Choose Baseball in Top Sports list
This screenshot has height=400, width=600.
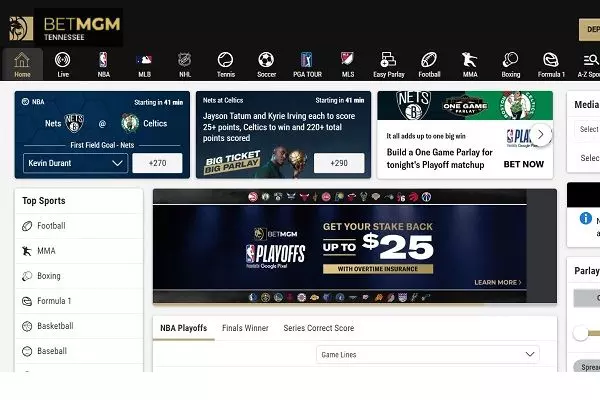click(79, 351)
